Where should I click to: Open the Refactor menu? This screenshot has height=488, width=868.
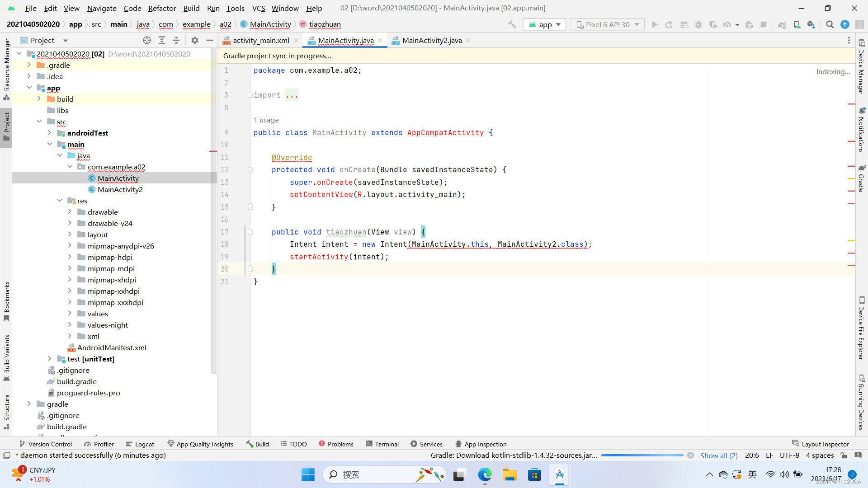point(162,8)
